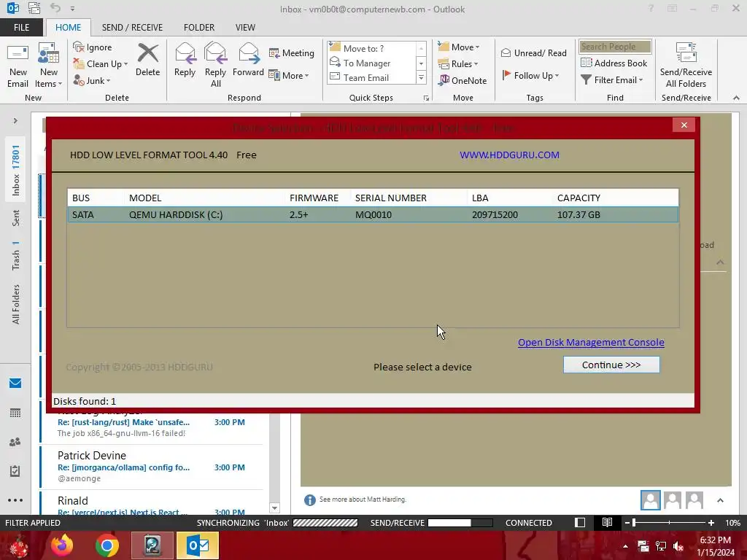This screenshot has width=747, height=560.
Task: Choose the Team Email quick step
Action: click(x=371, y=77)
